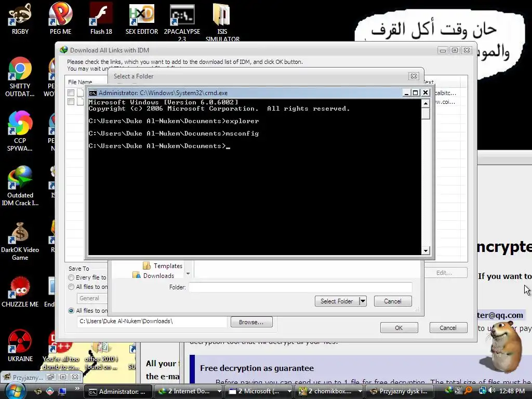
Task: Open the 'office 2010 i found on' folder
Action: coord(101,354)
